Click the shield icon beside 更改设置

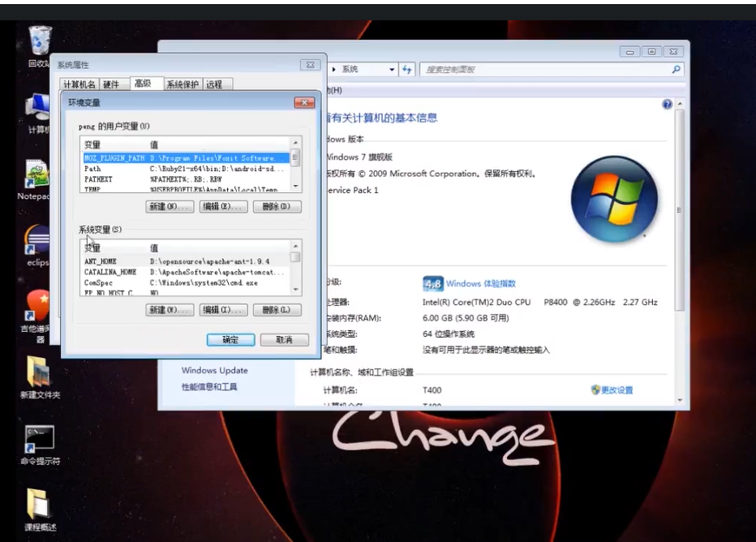(595, 390)
